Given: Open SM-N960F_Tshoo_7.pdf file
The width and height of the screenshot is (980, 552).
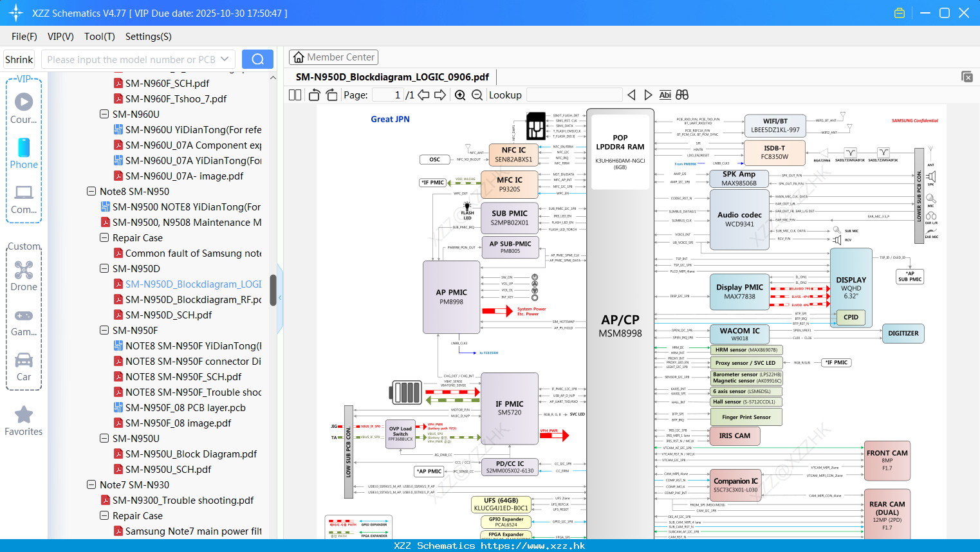Looking at the screenshot, I should (x=176, y=98).
